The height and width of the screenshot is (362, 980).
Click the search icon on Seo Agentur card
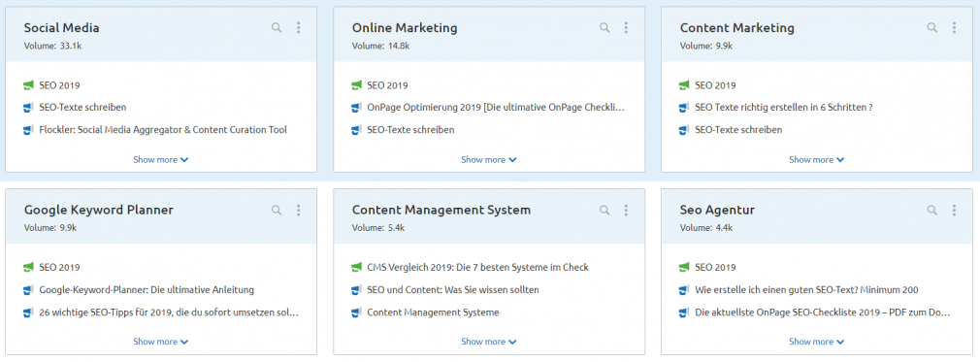(x=931, y=210)
